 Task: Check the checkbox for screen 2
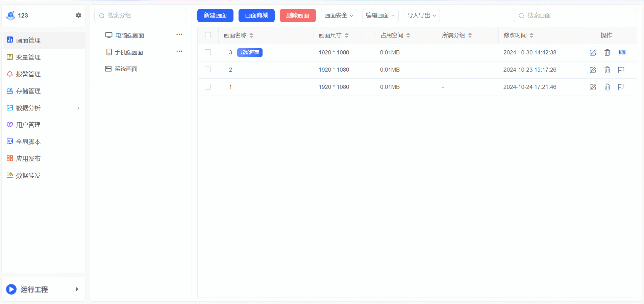tap(208, 70)
